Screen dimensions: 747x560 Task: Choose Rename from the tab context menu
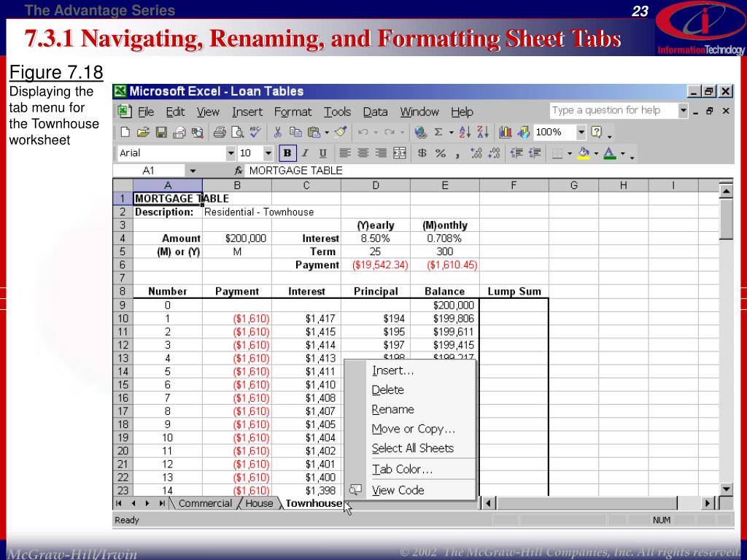pos(392,410)
